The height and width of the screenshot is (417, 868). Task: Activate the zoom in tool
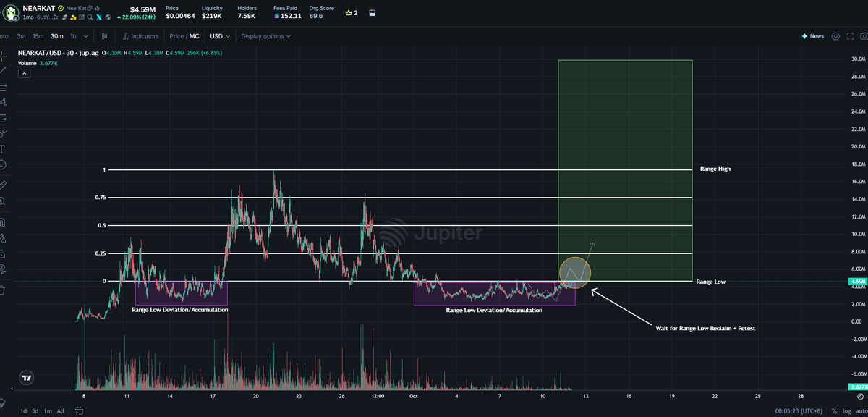tap(3, 201)
